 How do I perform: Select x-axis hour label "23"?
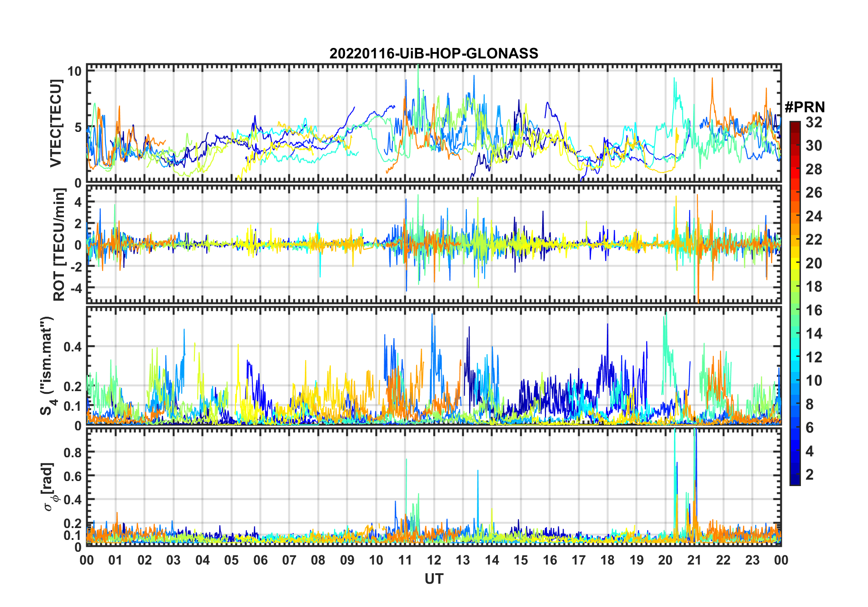point(753,560)
